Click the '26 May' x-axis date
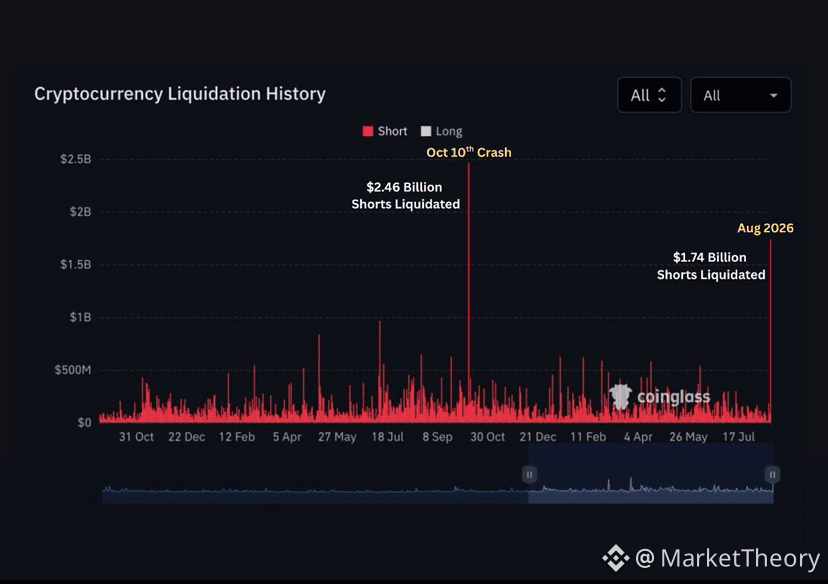This screenshot has width=828, height=584. (x=688, y=437)
